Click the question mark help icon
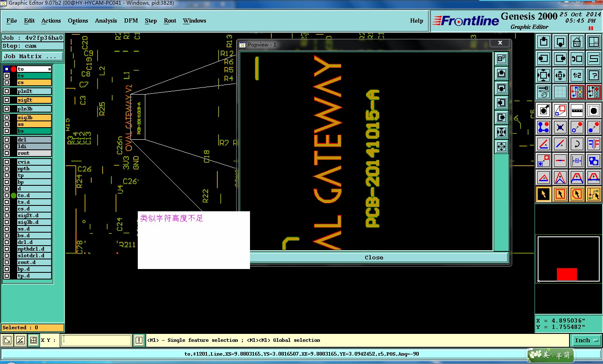The width and height of the screenshot is (603, 364). [594, 75]
